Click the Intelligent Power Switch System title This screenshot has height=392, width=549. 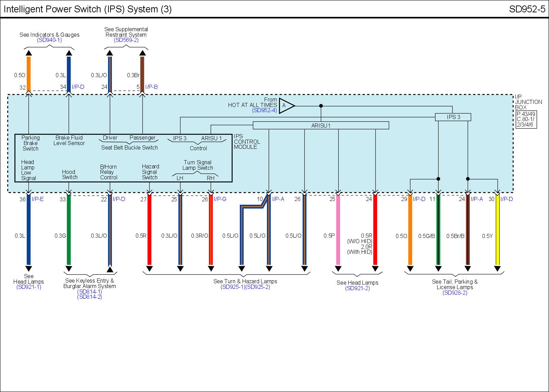88,9
